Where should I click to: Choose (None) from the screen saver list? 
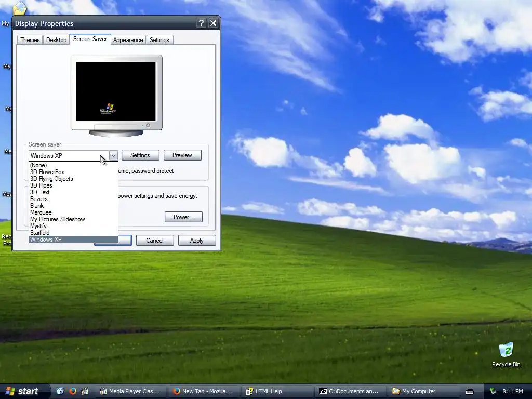point(73,165)
